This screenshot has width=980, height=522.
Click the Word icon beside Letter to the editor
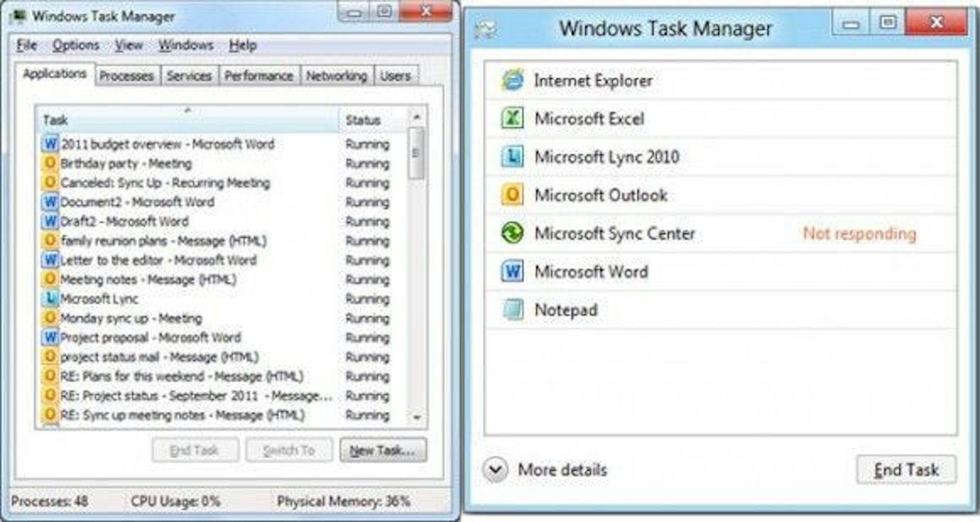pos(50,260)
